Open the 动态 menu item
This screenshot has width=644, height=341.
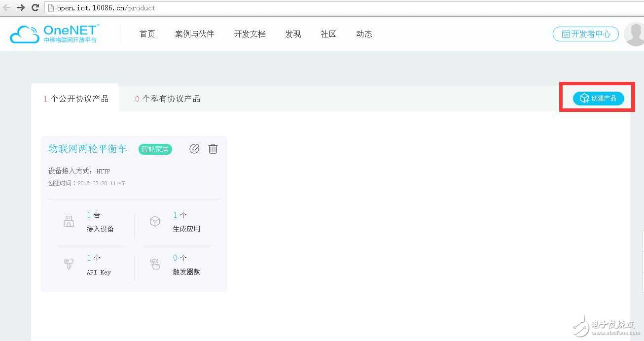point(364,34)
